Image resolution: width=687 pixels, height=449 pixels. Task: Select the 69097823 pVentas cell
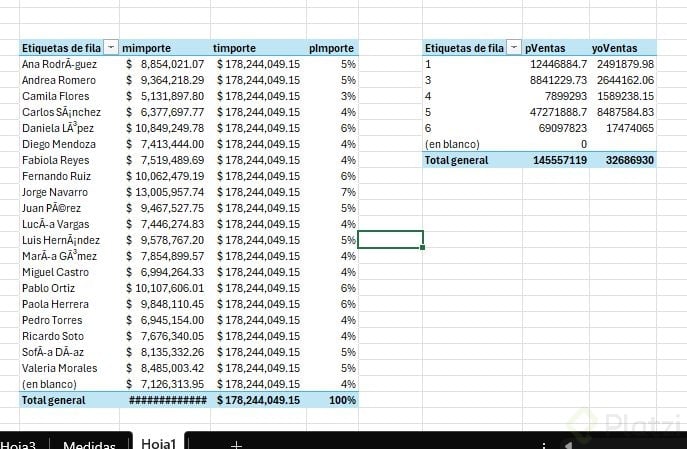556,128
